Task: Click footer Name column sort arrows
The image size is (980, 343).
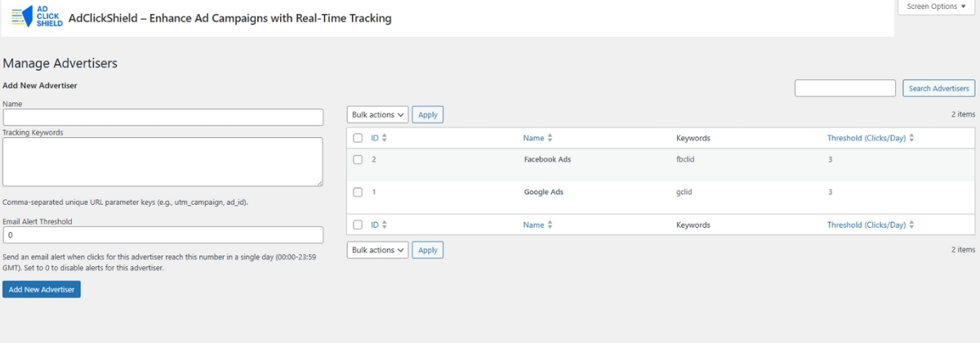Action: [x=550, y=225]
